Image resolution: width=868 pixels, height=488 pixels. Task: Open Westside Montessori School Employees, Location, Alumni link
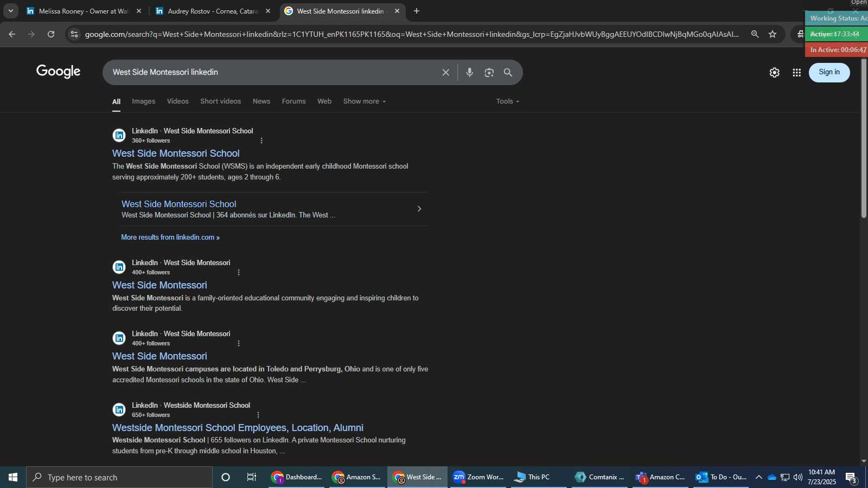coord(238,428)
